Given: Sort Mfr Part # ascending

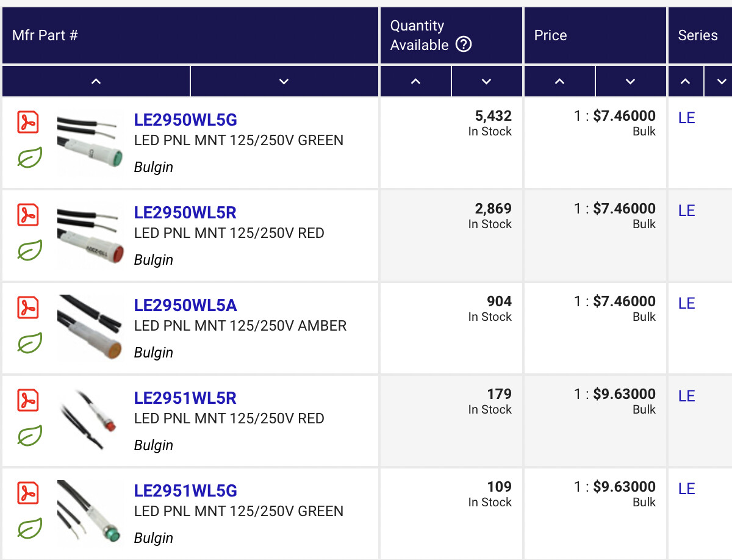Looking at the screenshot, I should click(x=96, y=81).
